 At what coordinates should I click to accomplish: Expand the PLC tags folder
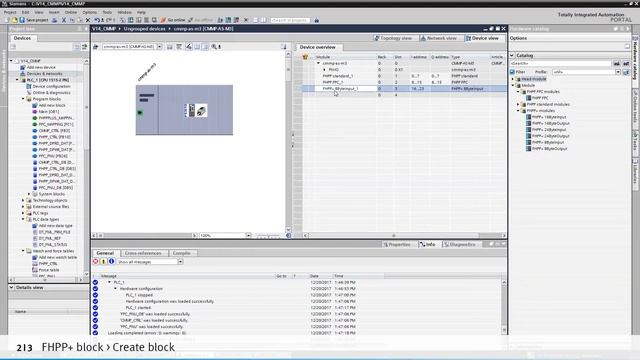pyautogui.click(x=23, y=213)
